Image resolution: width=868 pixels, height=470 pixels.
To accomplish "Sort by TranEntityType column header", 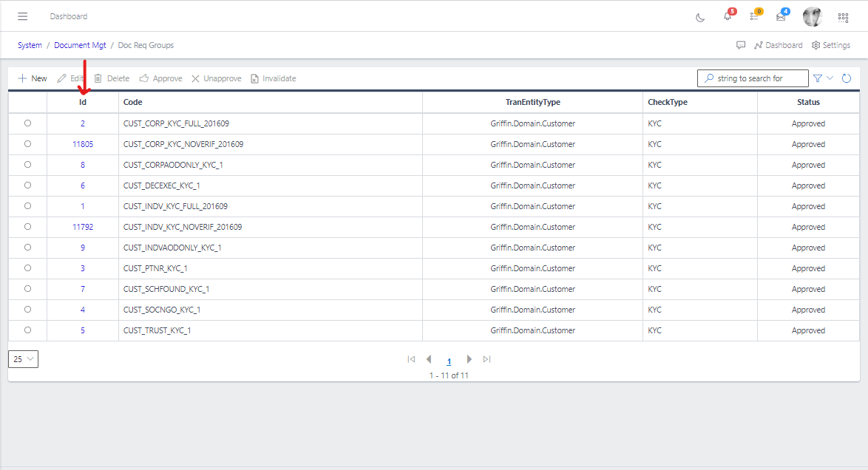I will pyautogui.click(x=532, y=103).
